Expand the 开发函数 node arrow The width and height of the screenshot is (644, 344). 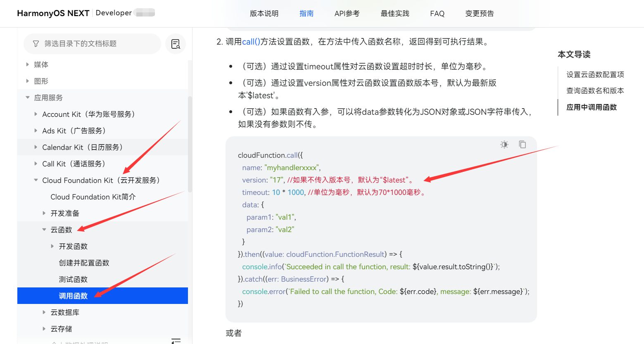pyautogui.click(x=52, y=246)
